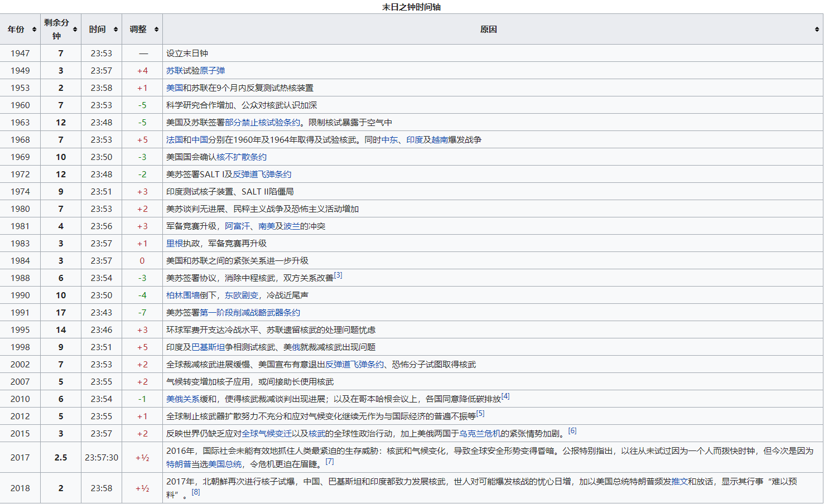Open the 特朗普当选美国总统 link

pos(204,464)
